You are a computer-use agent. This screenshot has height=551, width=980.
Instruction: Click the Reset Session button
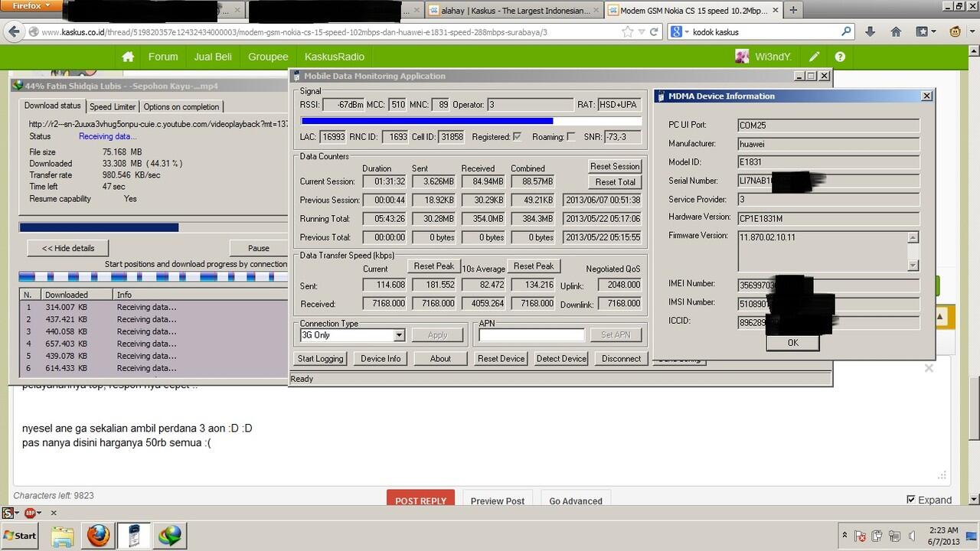pyautogui.click(x=615, y=166)
